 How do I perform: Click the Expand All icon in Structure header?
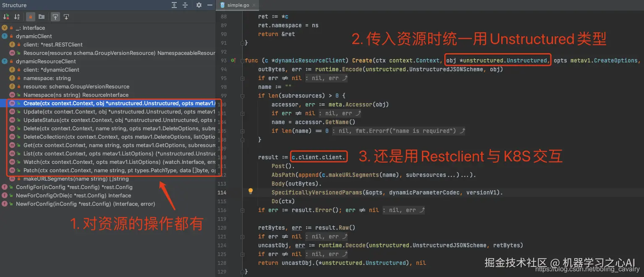click(174, 5)
